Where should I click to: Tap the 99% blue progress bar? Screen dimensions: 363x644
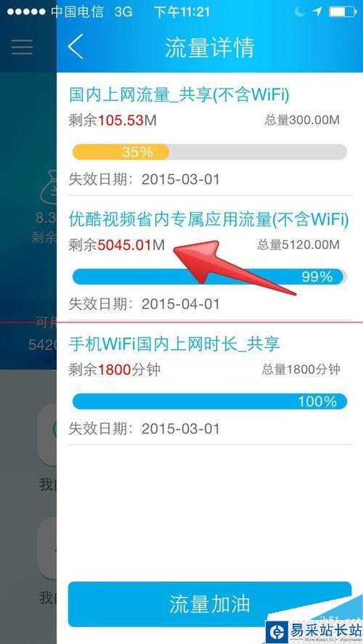click(x=209, y=277)
